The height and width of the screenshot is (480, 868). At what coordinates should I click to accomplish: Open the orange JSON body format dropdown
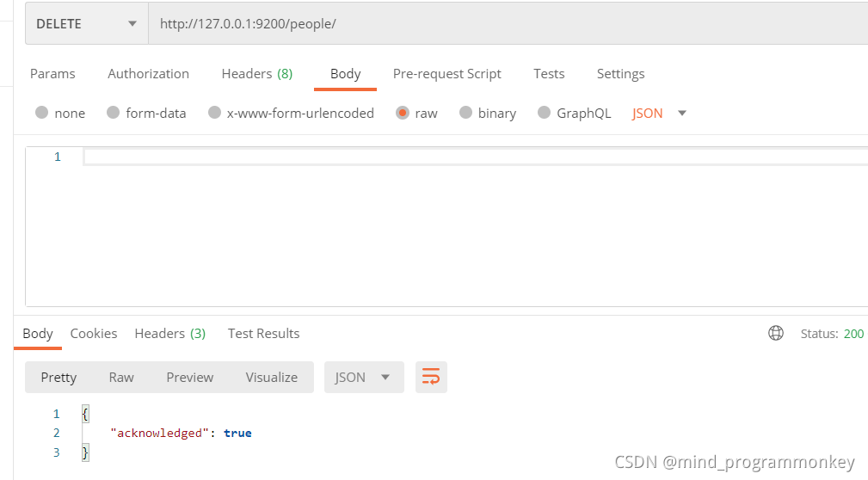click(659, 113)
